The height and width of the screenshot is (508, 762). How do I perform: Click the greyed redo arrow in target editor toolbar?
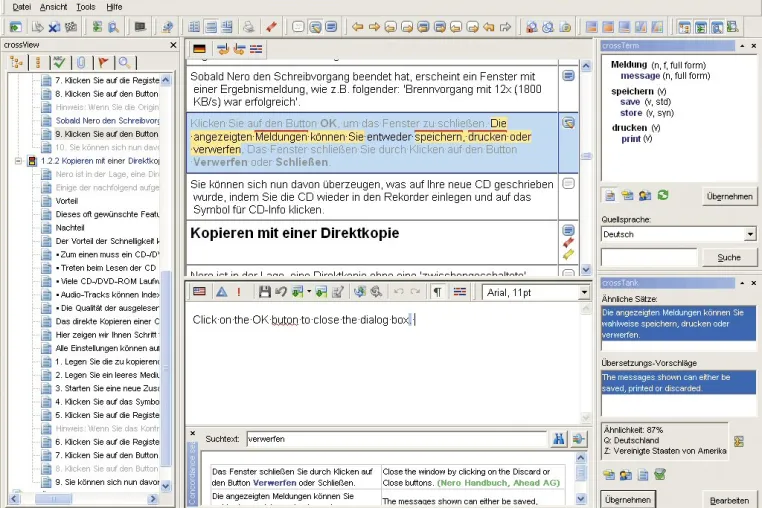pos(415,291)
